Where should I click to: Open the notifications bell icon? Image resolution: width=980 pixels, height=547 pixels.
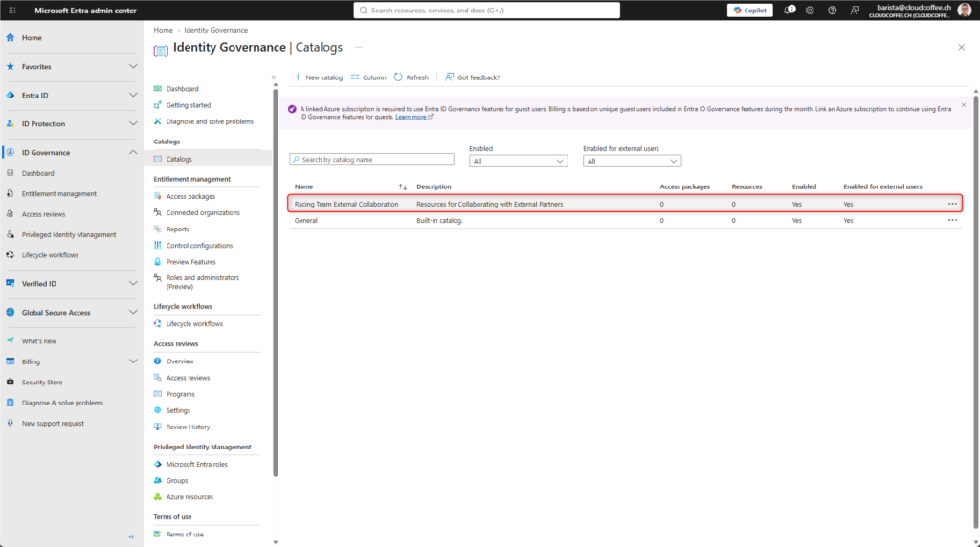pyautogui.click(x=790, y=10)
